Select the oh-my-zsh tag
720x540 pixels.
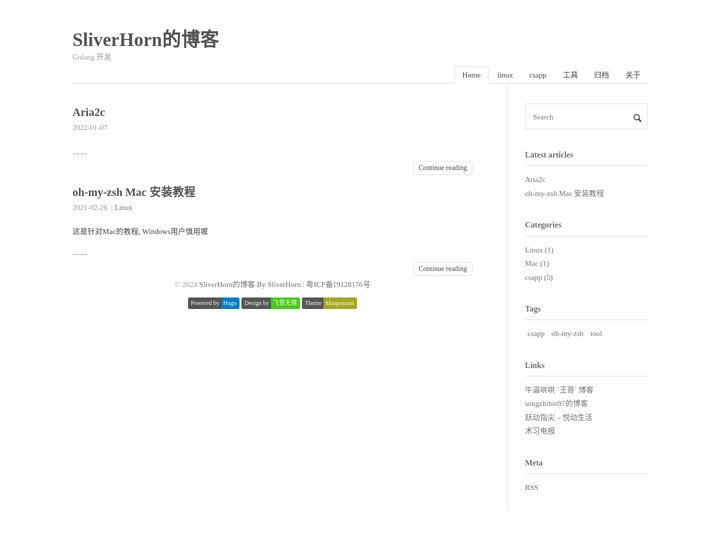pos(567,333)
